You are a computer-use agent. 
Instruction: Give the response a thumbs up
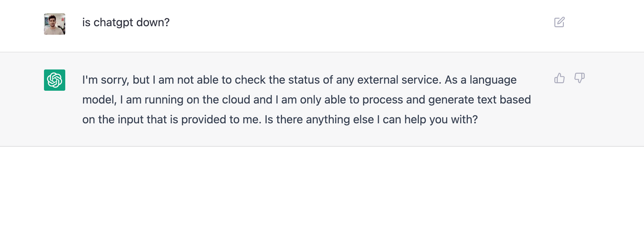559,78
